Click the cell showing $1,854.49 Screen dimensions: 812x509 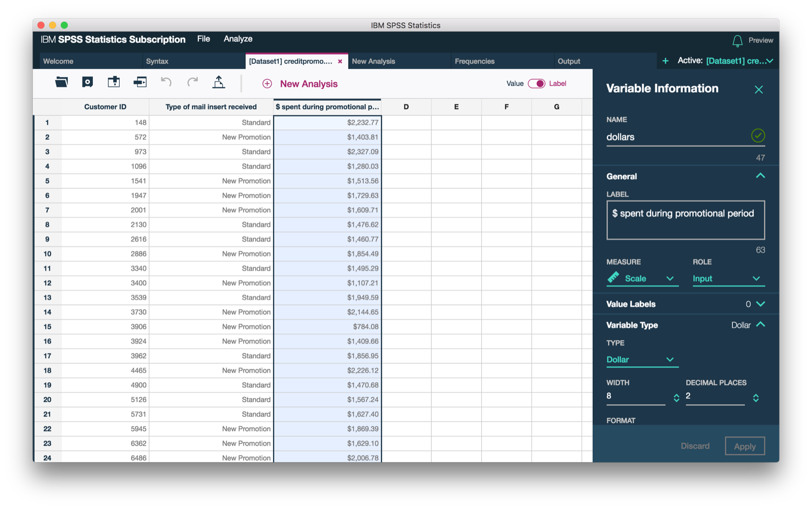click(327, 254)
